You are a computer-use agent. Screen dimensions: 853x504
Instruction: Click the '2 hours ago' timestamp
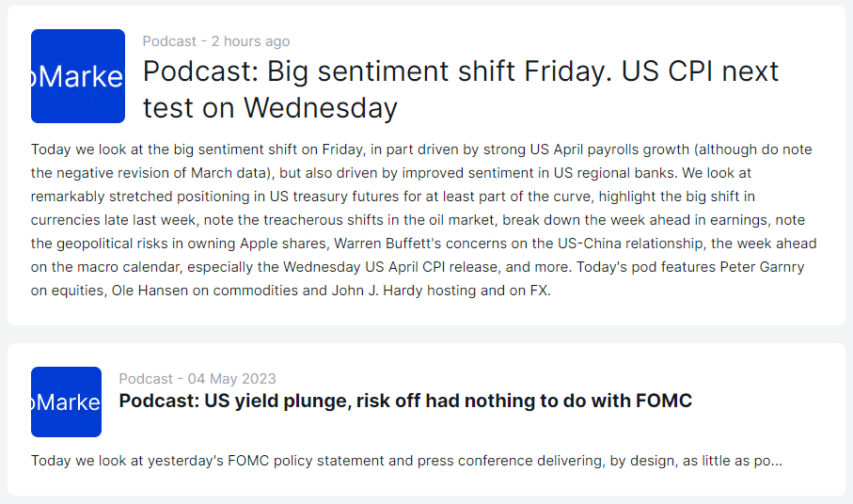point(251,41)
